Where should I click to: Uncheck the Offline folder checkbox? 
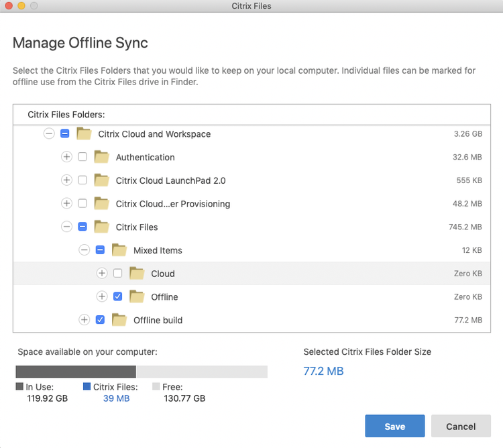(x=118, y=296)
